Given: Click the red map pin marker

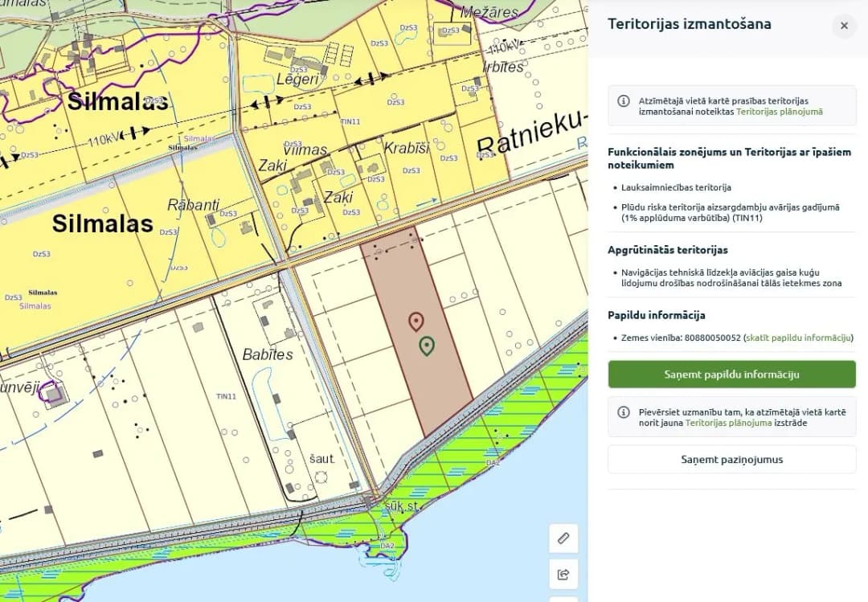Looking at the screenshot, I should 416,321.
